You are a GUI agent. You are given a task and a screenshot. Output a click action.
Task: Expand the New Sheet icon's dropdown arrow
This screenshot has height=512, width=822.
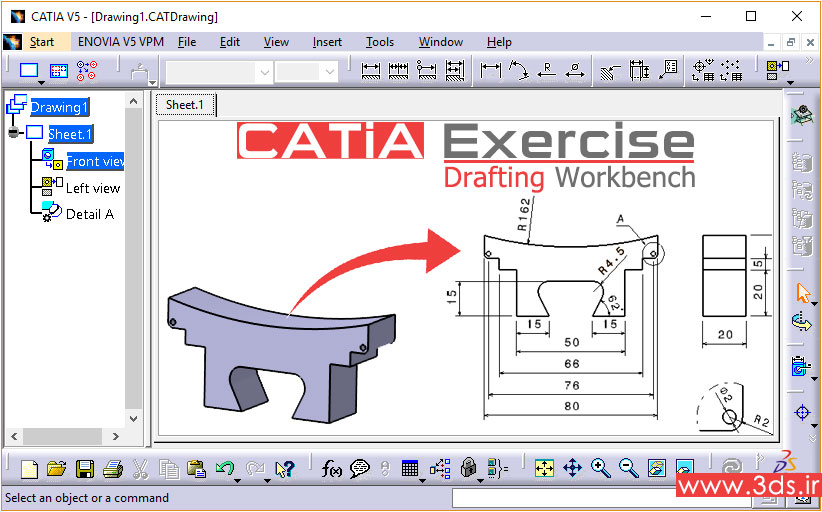[42, 83]
